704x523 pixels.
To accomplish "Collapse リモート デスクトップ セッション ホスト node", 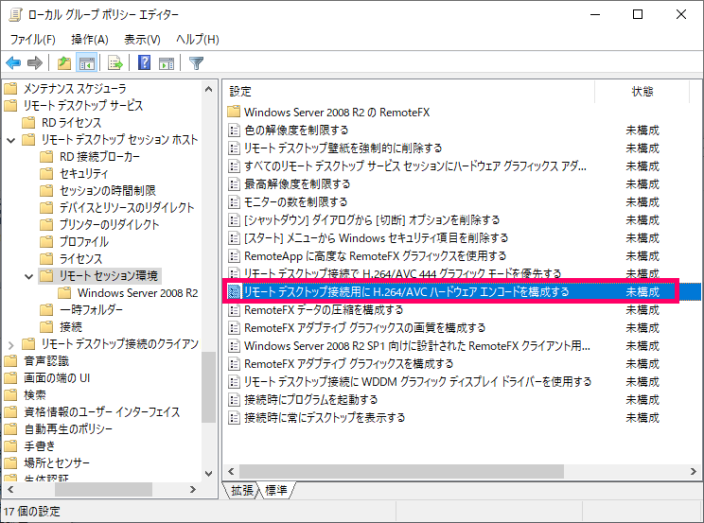I will (11, 140).
